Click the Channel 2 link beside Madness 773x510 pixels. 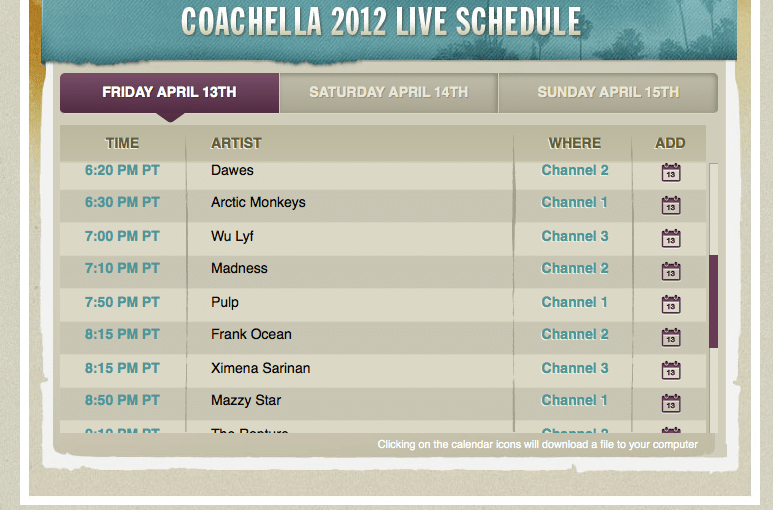(575, 269)
